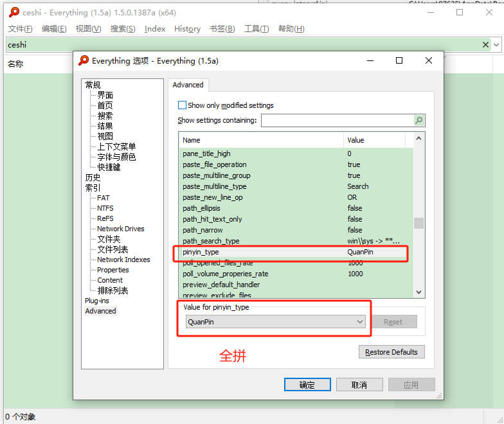Open the 编辑(E) menu

(x=54, y=28)
